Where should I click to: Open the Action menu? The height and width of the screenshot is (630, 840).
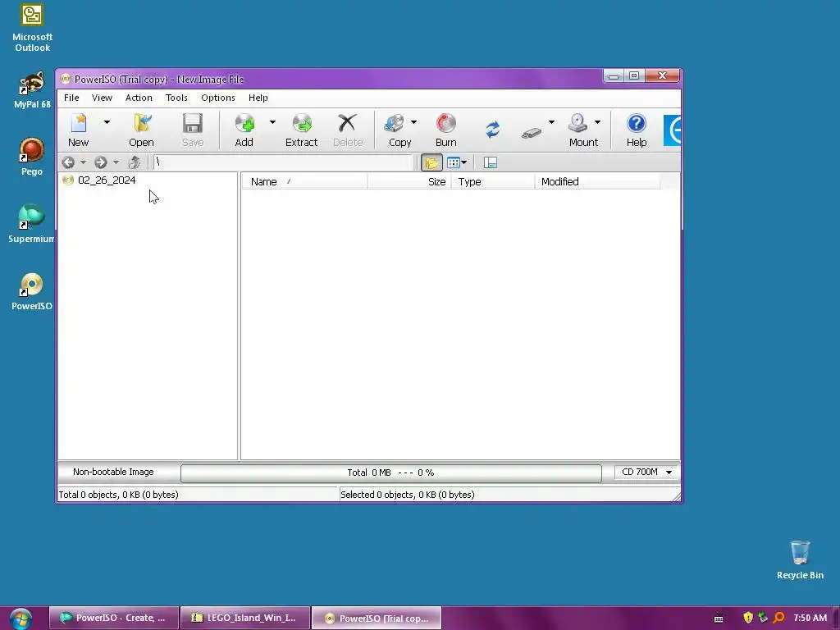click(x=139, y=98)
